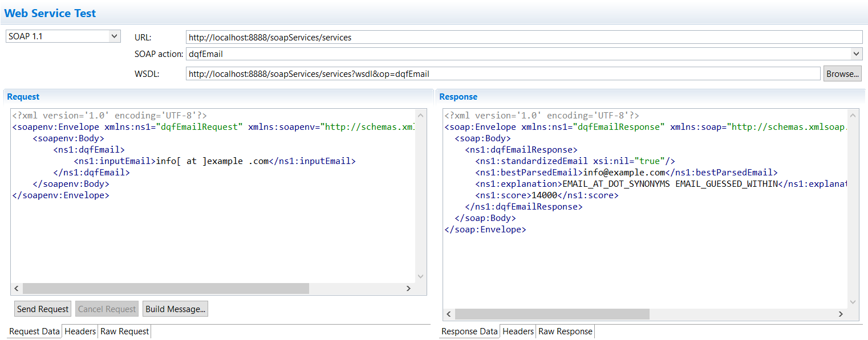The image size is (868, 340).
Task: Click the Send Request button
Action: (42, 308)
